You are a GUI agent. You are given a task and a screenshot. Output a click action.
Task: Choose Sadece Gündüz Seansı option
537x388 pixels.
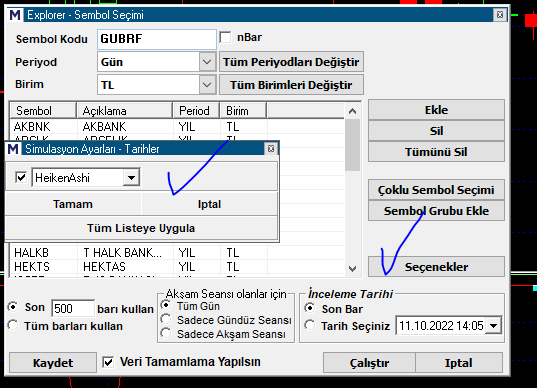coord(166,319)
